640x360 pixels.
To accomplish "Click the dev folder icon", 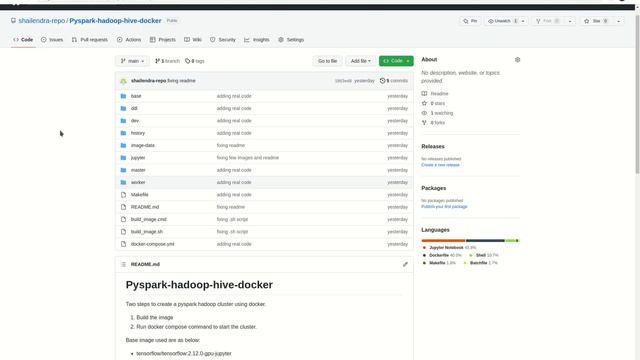I will pos(123,120).
